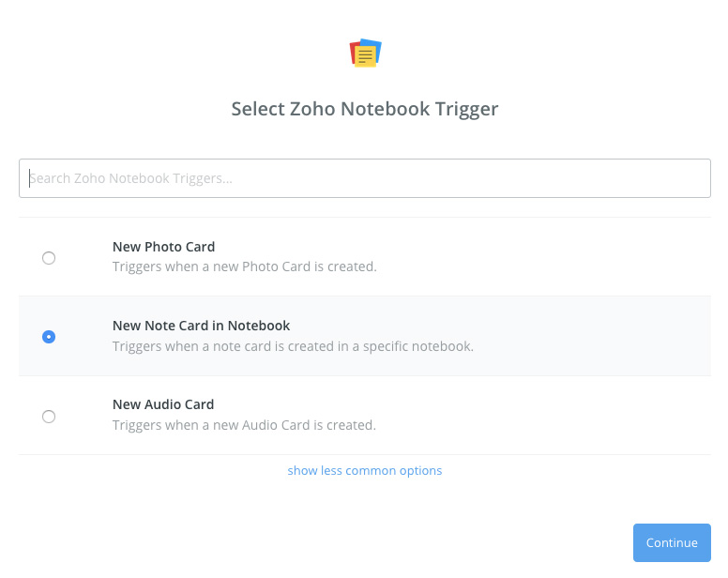Click the New Note Card in Notebook title
This screenshot has height=578, width=728.
[x=201, y=326]
